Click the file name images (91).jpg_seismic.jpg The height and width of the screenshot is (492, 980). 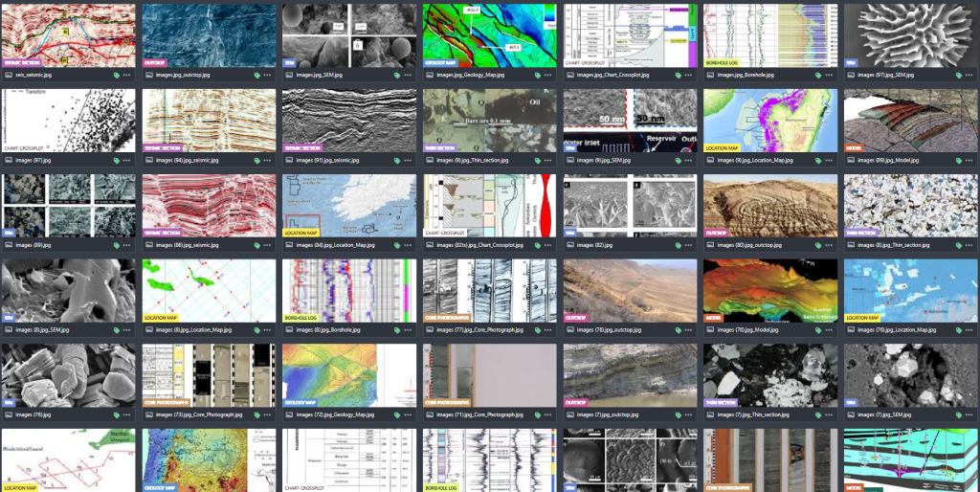pyautogui.click(x=325, y=159)
